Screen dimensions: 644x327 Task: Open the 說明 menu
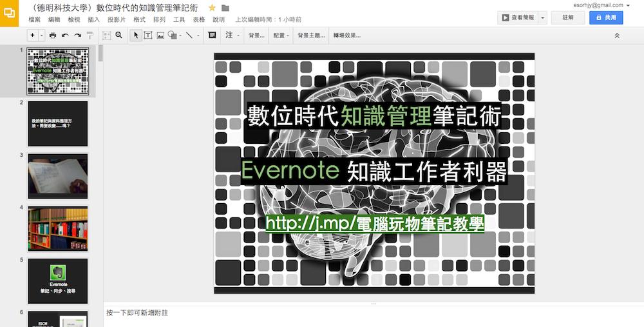(x=219, y=19)
